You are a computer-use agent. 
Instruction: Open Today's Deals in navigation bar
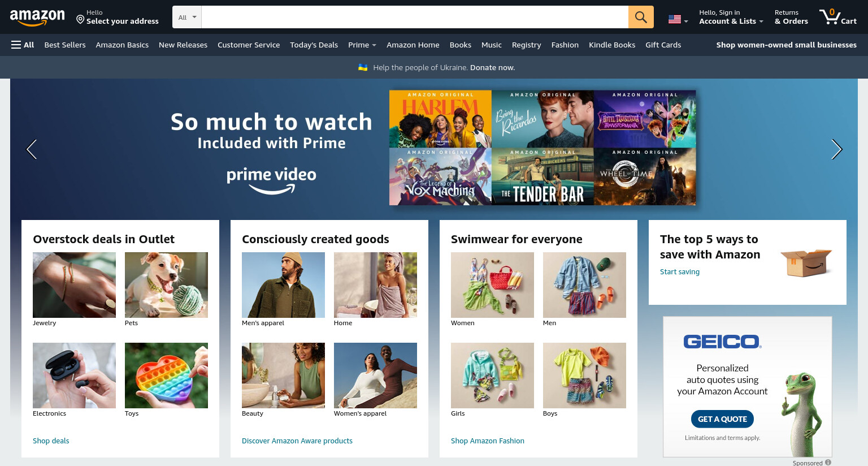314,45
